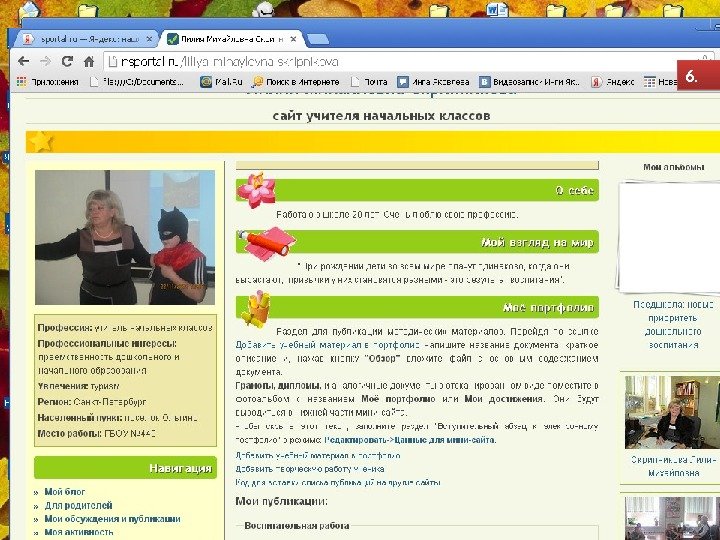Viewport: 720px width, 540px height.
Task: Open Добавить учебный материал в портфолио list link
Action: click(x=318, y=456)
